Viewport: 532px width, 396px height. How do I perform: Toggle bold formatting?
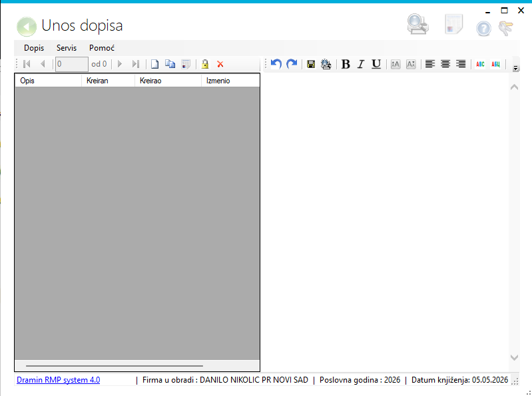(x=346, y=64)
